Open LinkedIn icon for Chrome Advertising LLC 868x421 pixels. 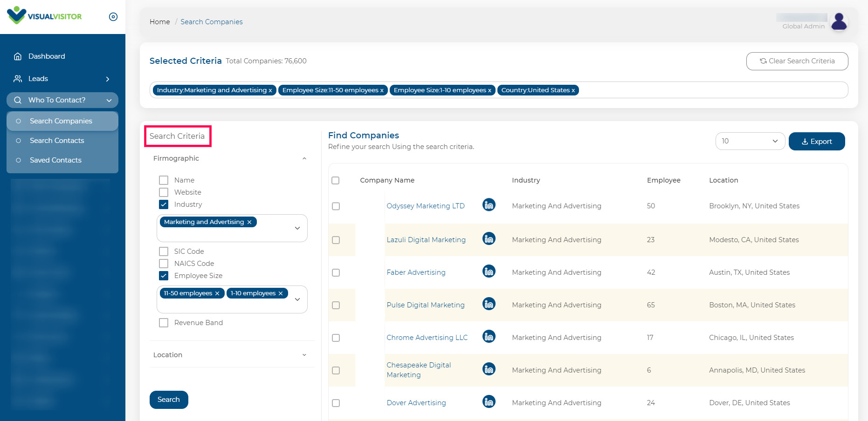[489, 337]
